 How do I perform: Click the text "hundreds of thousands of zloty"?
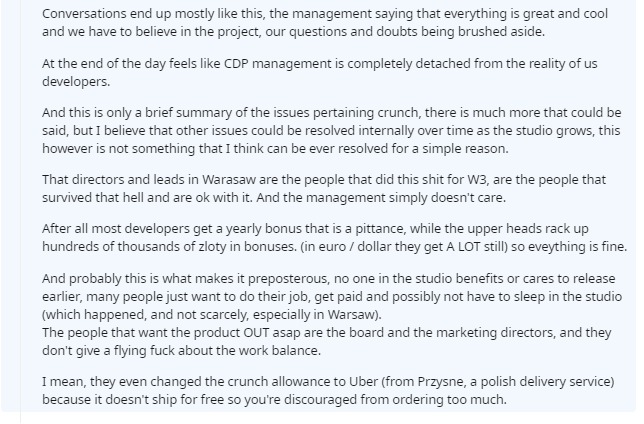[x=141, y=245]
